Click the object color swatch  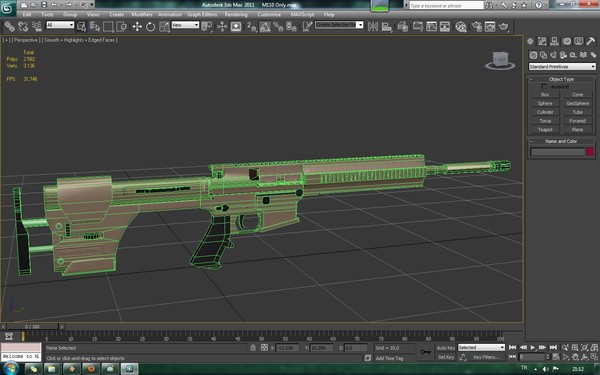[x=590, y=152]
